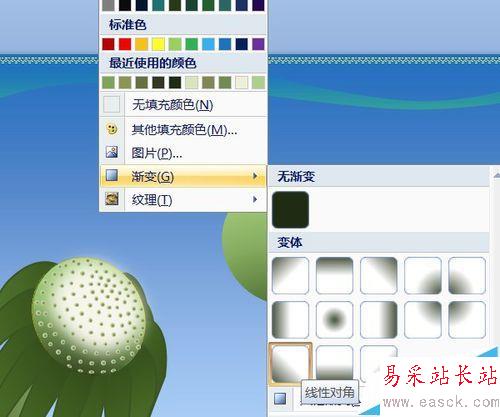Pick medium blue standard color swatch

click(x=225, y=44)
